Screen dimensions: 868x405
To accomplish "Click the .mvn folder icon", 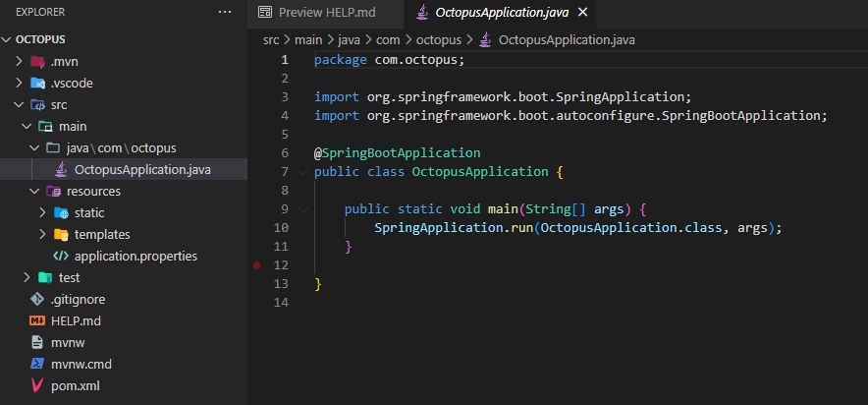I will coord(37,62).
